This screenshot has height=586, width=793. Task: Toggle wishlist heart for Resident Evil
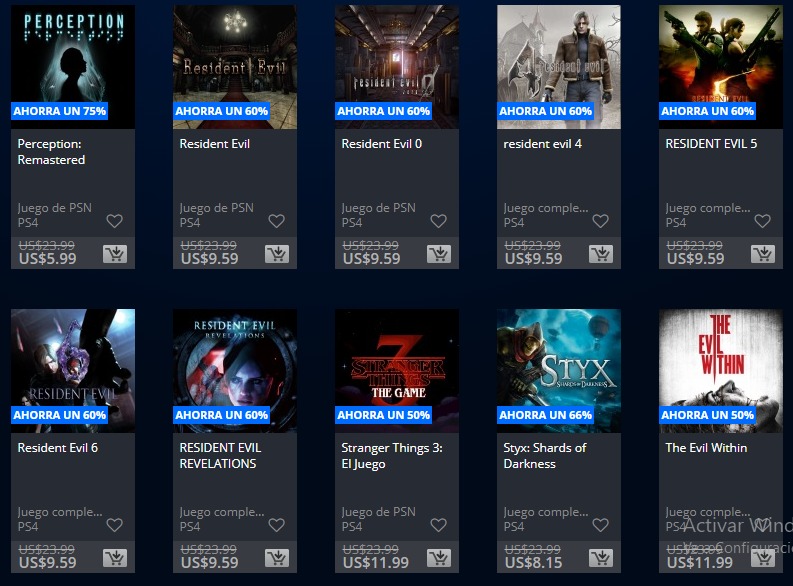click(277, 221)
